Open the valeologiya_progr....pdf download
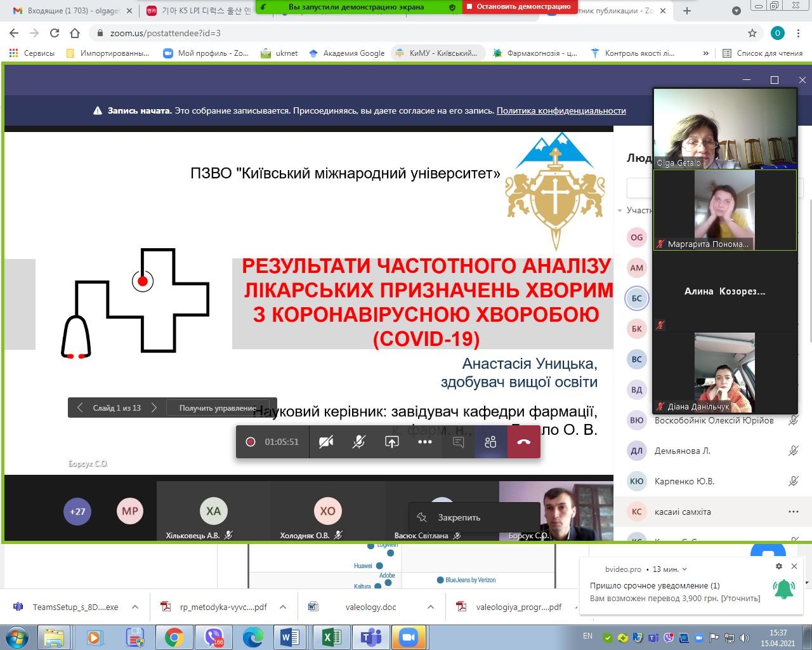 (510, 607)
